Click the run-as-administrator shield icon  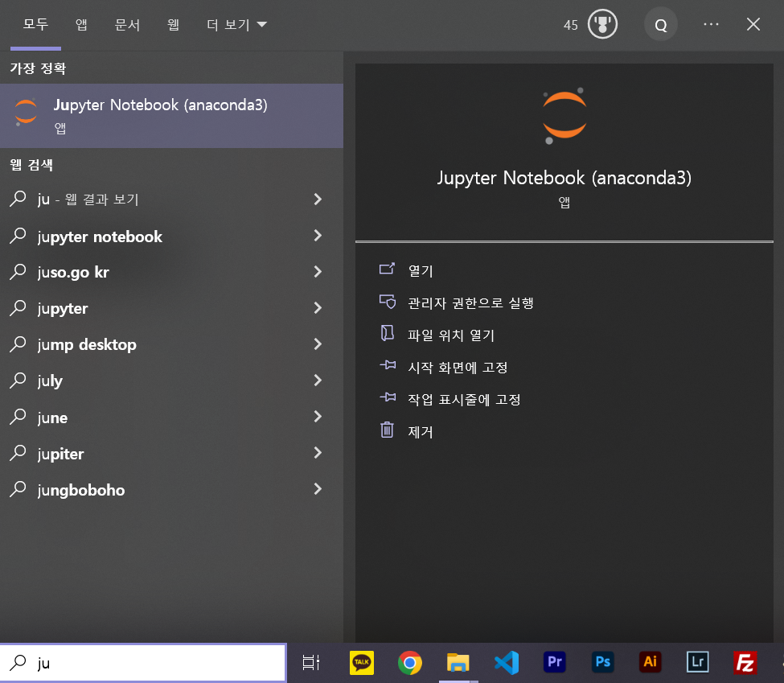click(x=388, y=301)
